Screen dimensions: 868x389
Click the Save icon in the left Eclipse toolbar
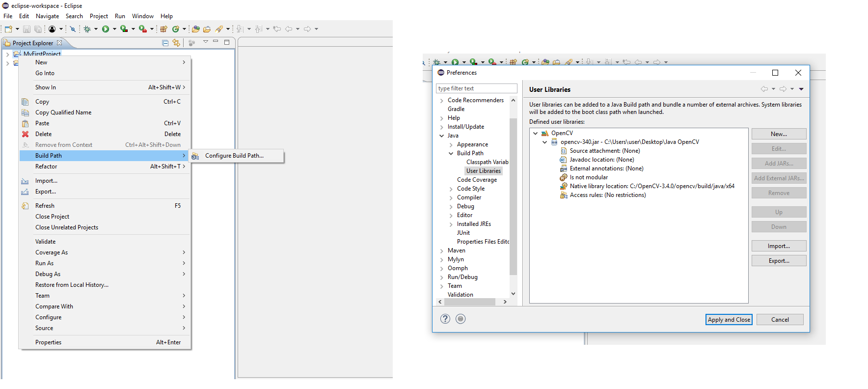(x=27, y=29)
